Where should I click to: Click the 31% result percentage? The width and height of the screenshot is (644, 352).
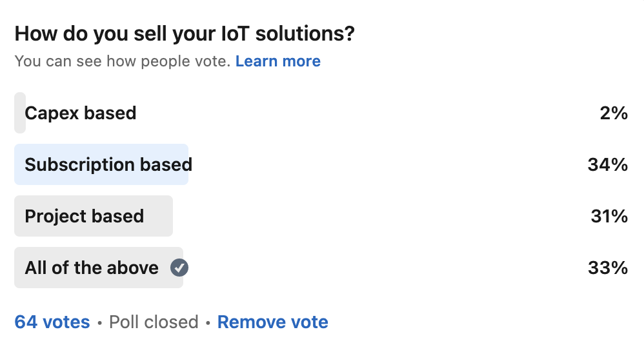pyautogui.click(x=609, y=216)
